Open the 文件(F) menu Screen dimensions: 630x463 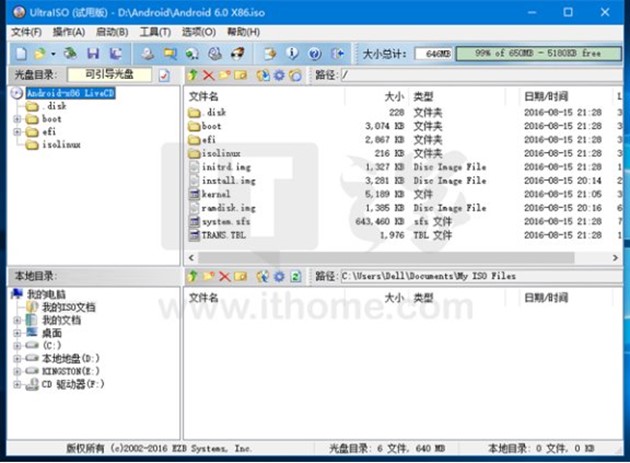(x=25, y=32)
